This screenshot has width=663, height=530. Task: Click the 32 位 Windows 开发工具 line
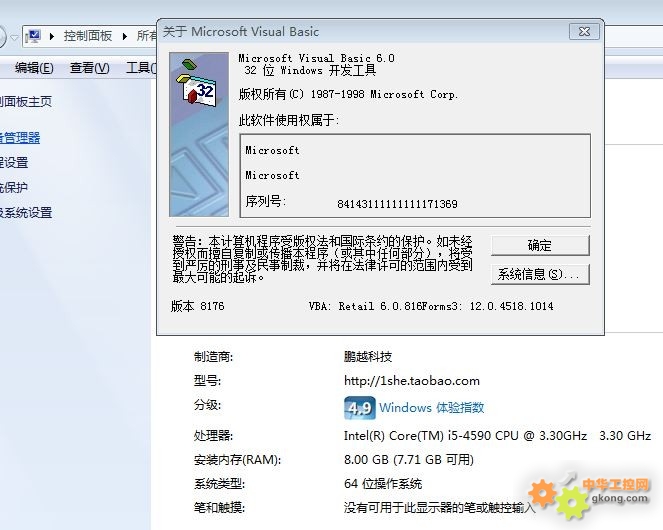pos(310,70)
